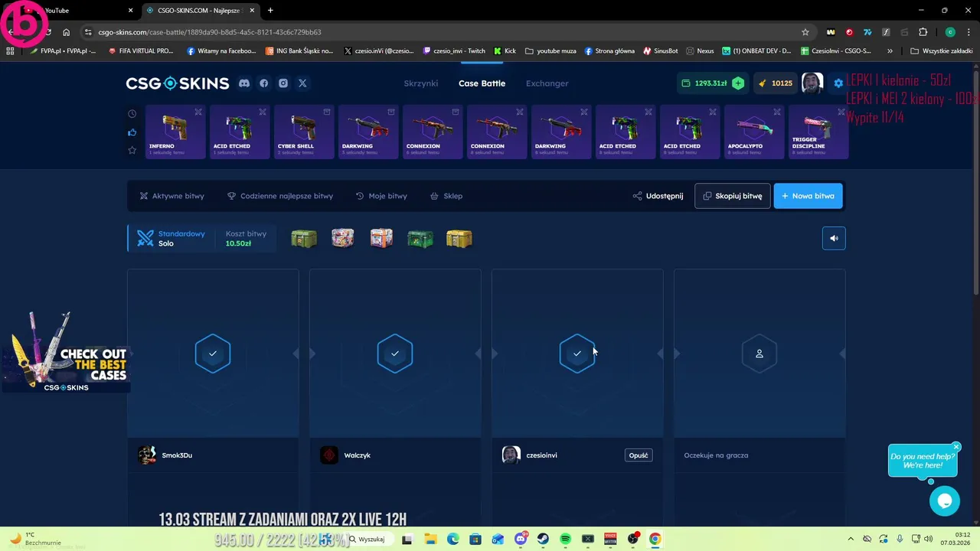
Task: Open the Facebook icon beside CSGO-Skins logo
Action: coord(264,83)
